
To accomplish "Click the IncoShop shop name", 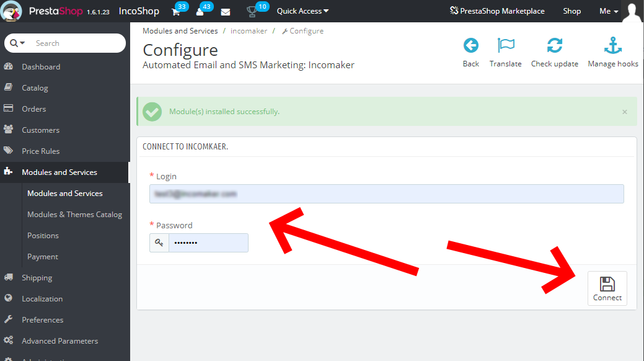I will [139, 11].
